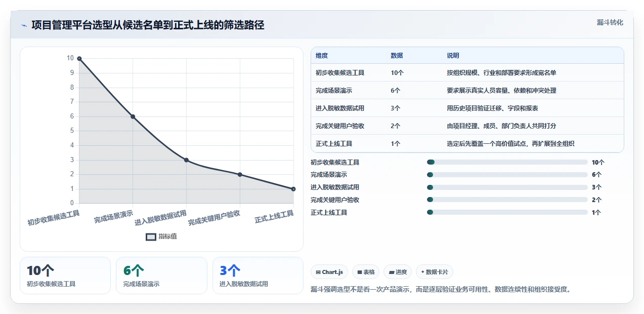Select the 进入脱敏数据试用 progress bar
The width and height of the screenshot is (644, 314).
pyautogui.click(x=507, y=187)
